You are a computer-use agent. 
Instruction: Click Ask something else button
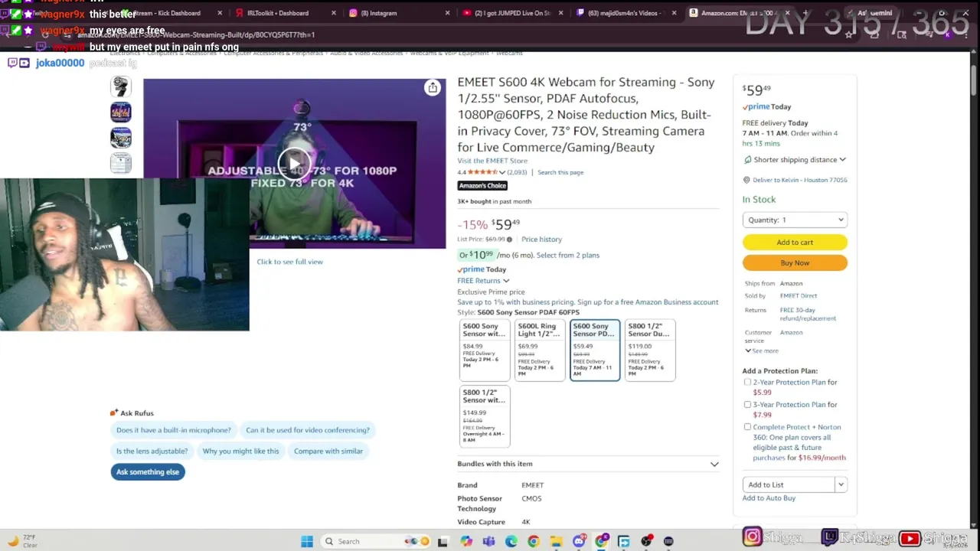pyautogui.click(x=148, y=472)
